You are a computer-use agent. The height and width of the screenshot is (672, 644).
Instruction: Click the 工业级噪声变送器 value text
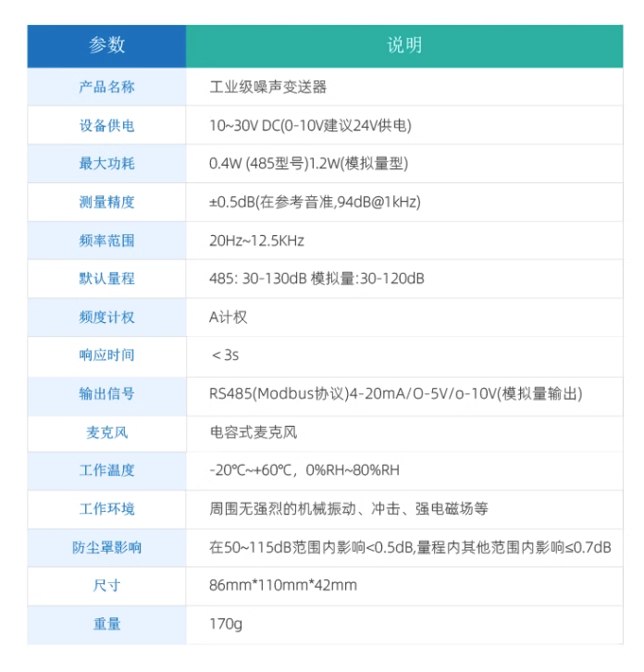point(268,87)
